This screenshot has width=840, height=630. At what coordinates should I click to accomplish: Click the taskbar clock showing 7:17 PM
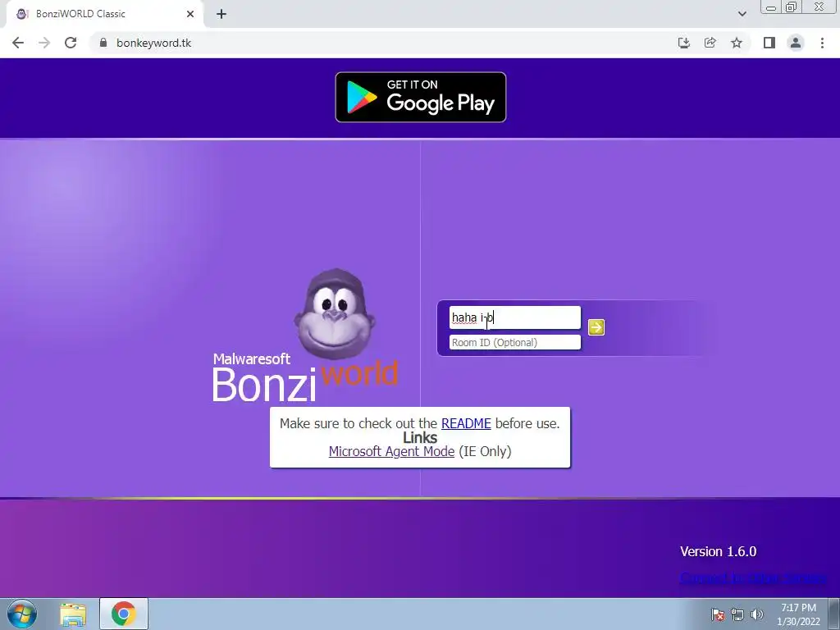point(798,614)
